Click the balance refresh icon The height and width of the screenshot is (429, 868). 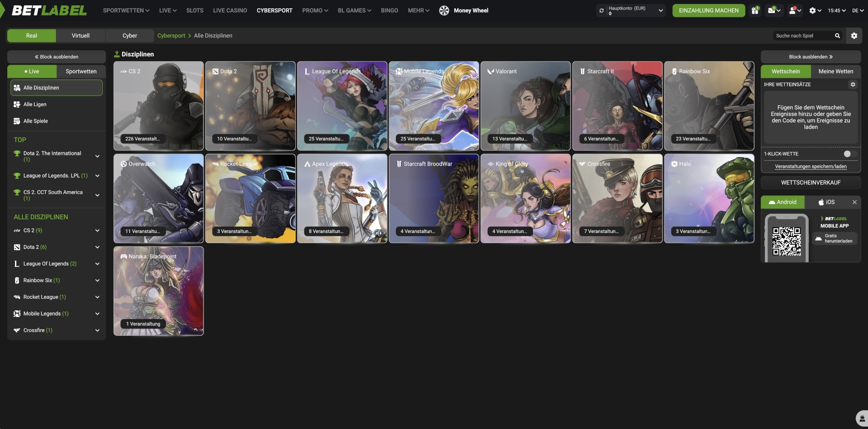pos(601,11)
